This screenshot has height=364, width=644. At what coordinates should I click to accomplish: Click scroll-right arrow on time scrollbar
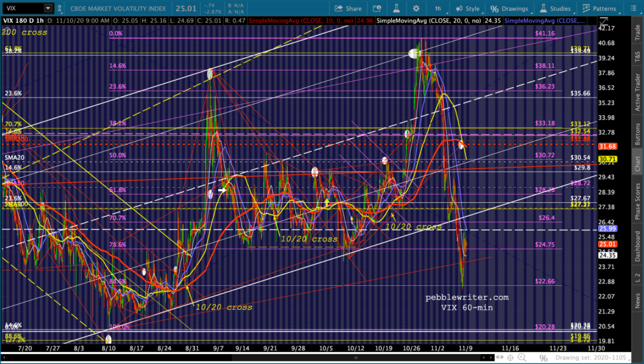[490, 358]
